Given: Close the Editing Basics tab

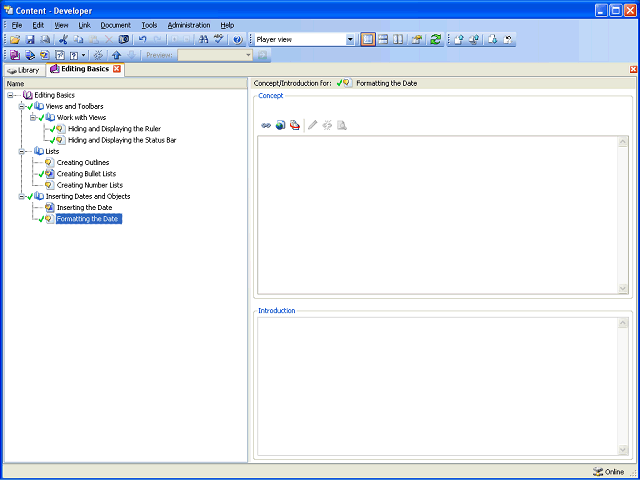Looking at the screenshot, I should (117, 69).
